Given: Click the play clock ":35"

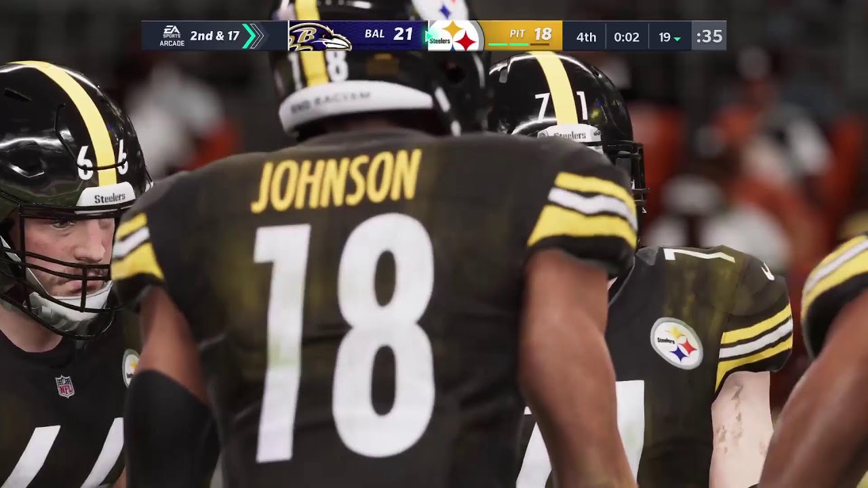Looking at the screenshot, I should [709, 37].
